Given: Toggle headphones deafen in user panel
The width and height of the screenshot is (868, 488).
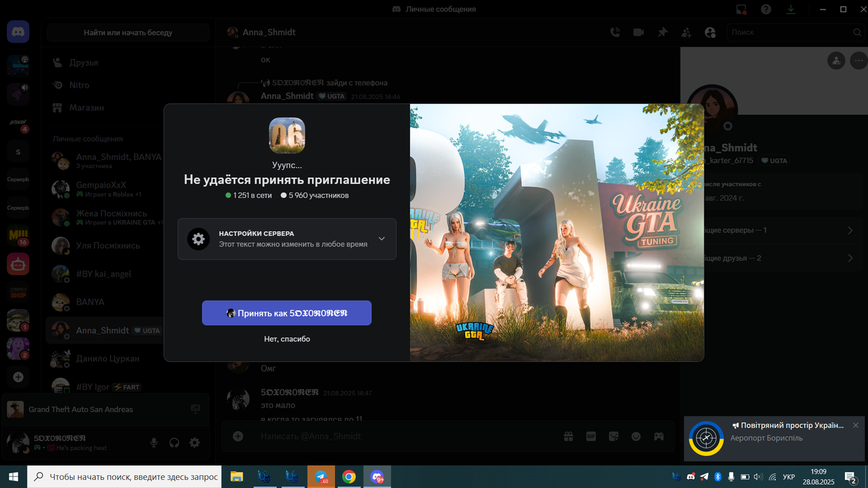Looking at the screenshot, I should pos(174,443).
